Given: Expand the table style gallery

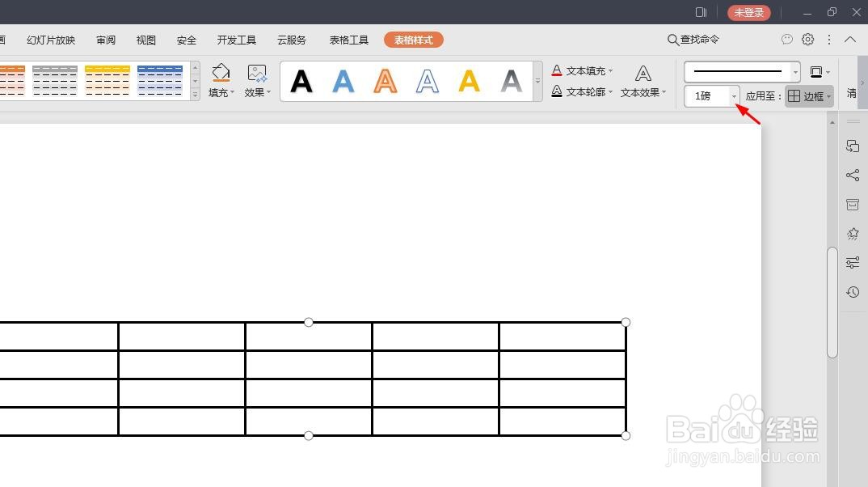Looking at the screenshot, I should 195,95.
